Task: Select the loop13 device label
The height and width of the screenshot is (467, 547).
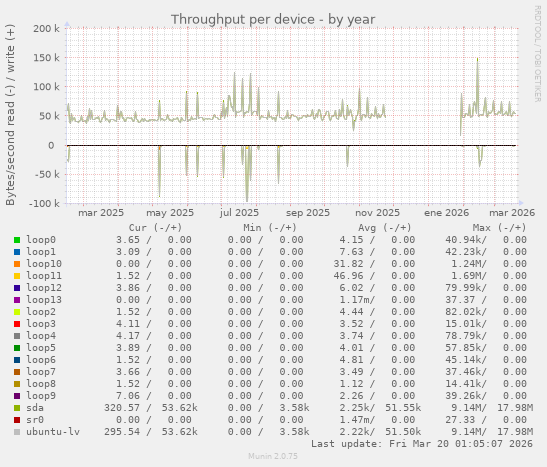Action: (44, 300)
